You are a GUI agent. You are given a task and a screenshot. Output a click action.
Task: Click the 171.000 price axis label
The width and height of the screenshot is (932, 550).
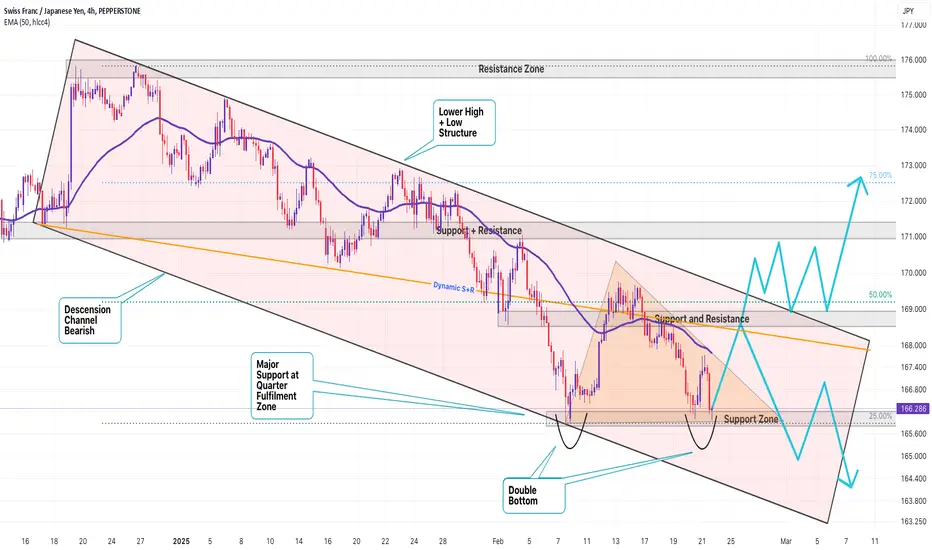tap(914, 237)
